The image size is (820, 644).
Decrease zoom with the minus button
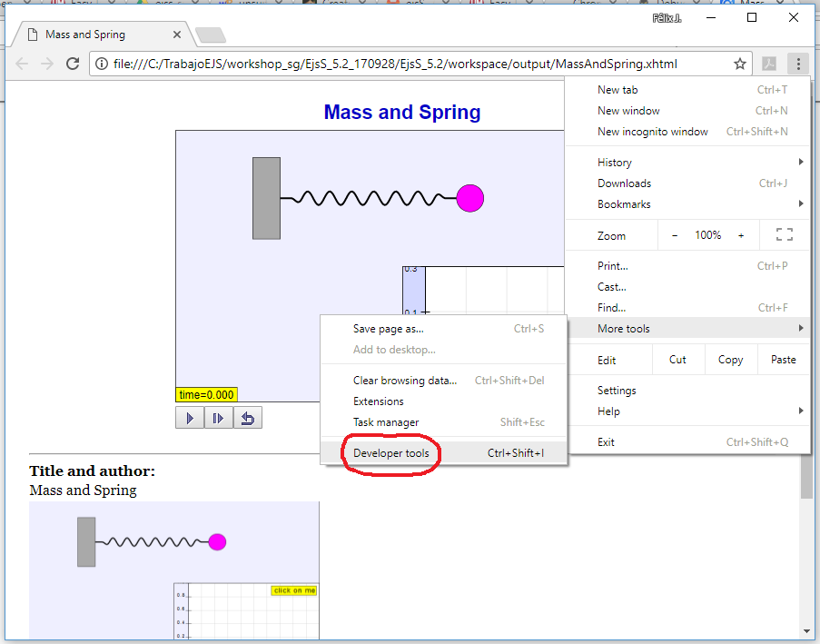point(675,235)
